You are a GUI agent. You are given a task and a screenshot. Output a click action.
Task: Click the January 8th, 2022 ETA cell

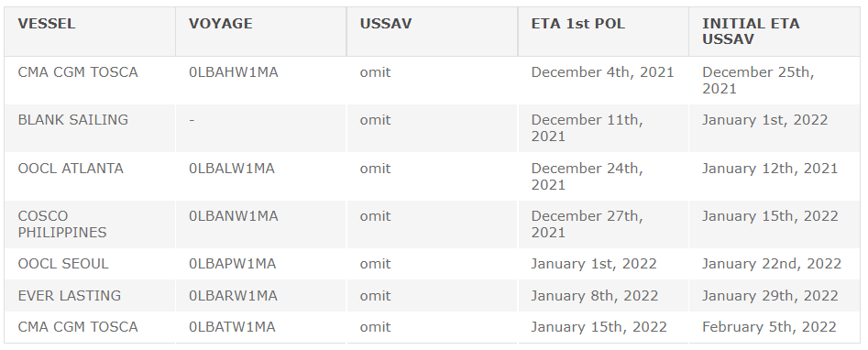603,296
